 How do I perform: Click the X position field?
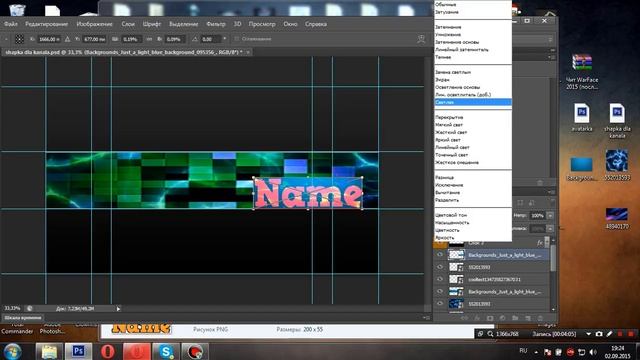pyautogui.click(x=49, y=39)
